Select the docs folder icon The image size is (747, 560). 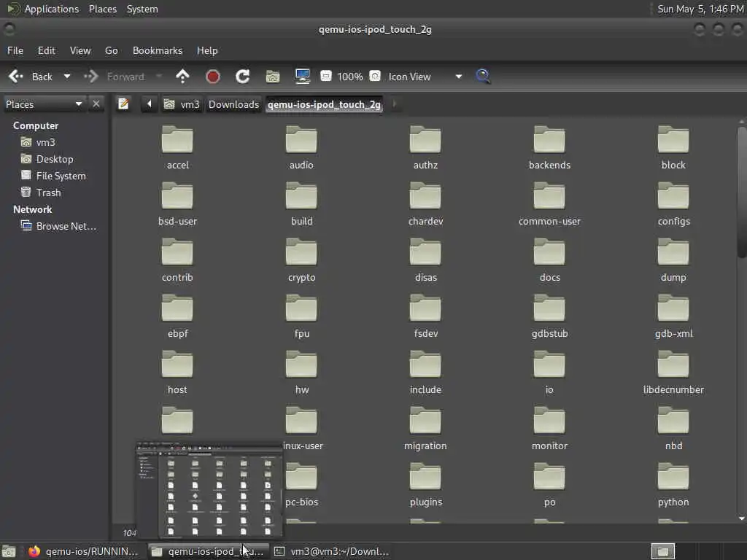coord(549,252)
